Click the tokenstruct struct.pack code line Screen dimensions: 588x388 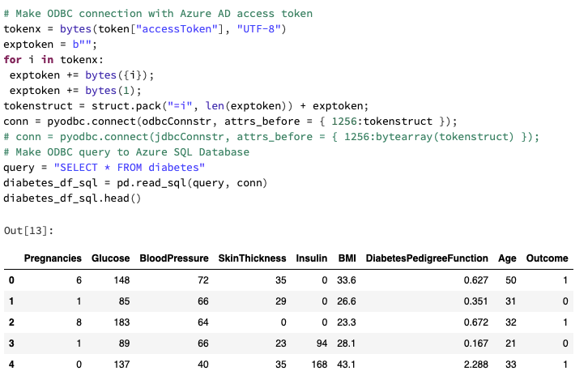point(186,106)
